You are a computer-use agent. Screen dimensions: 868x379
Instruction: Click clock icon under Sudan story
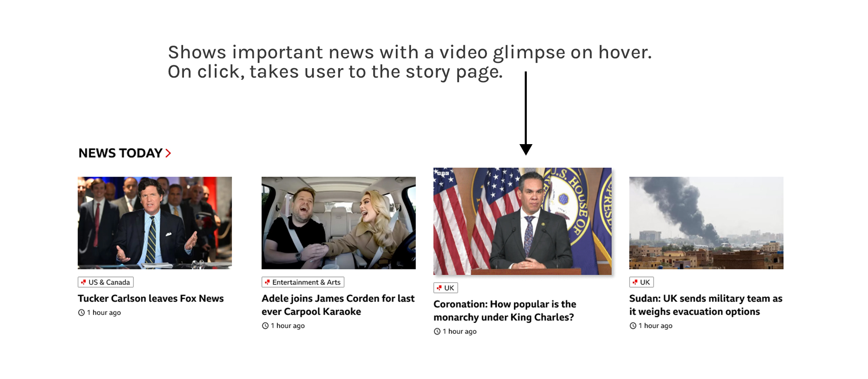(x=633, y=326)
